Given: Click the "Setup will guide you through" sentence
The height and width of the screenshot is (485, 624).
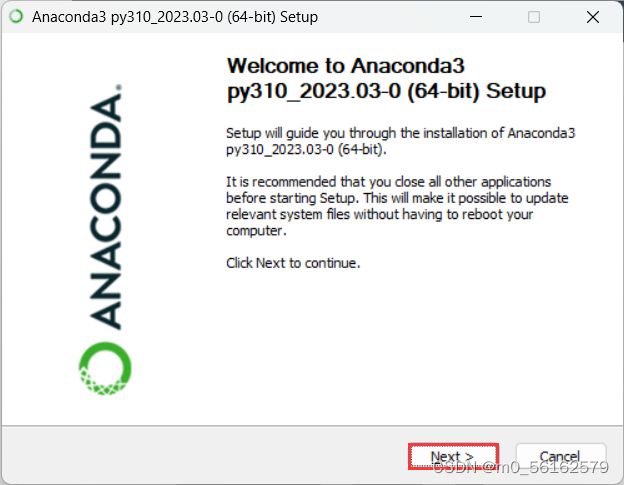Looking at the screenshot, I should 400,141.
